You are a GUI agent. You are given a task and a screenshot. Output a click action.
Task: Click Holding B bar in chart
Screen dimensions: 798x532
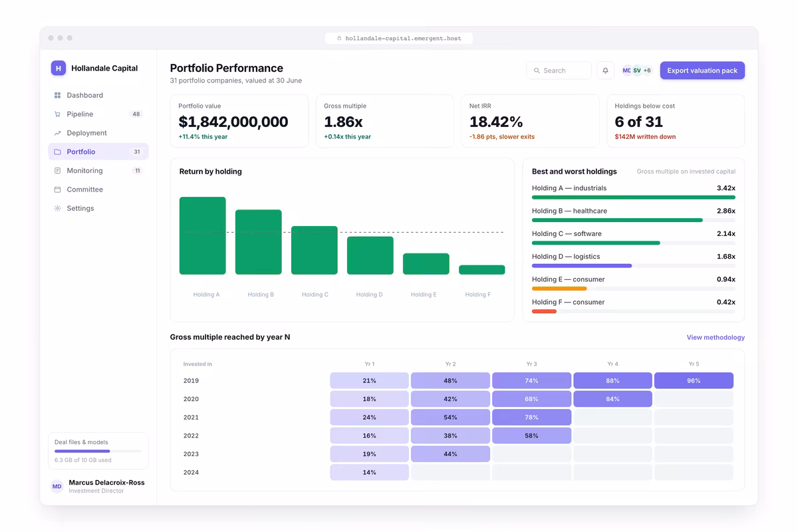pyautogui.click(x=259, y=242)
